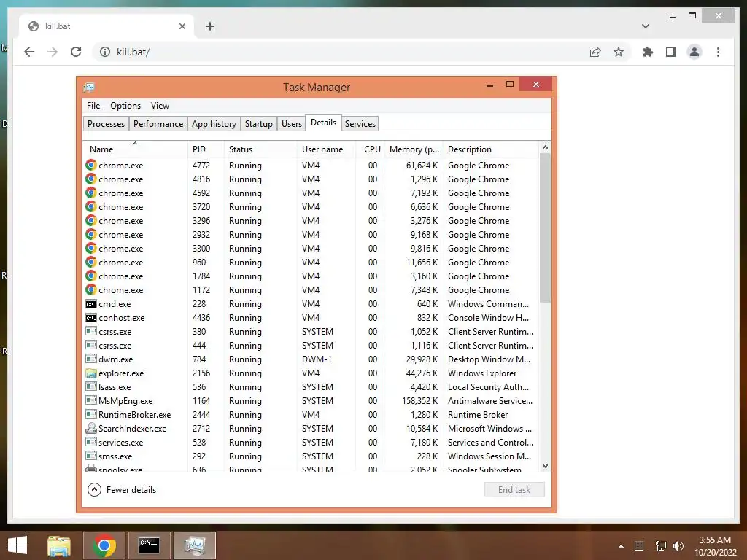
Task: Click taskbar clock showing 3:55 AM
Action: 715,545
